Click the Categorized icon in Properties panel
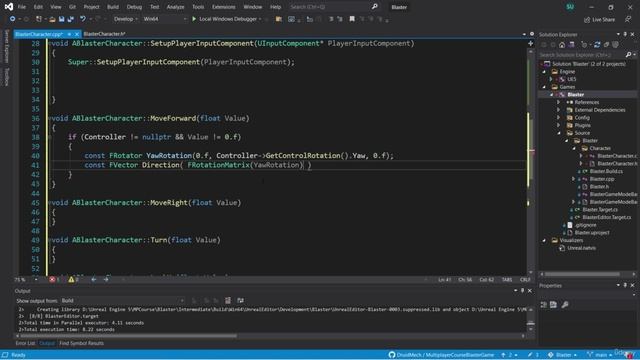This screenshot has width=640, height=360. 544,305
